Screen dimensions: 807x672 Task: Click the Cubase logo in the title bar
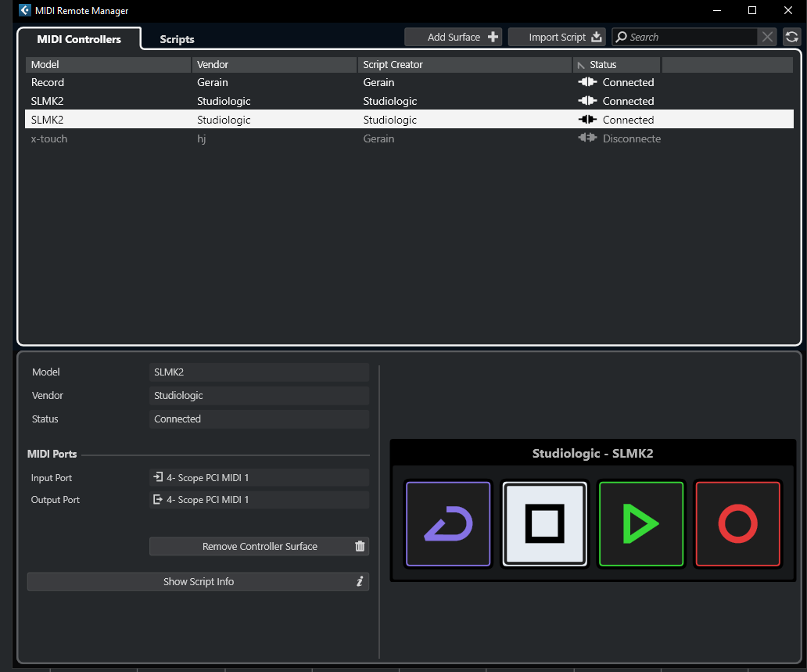[x=25, y=10]
